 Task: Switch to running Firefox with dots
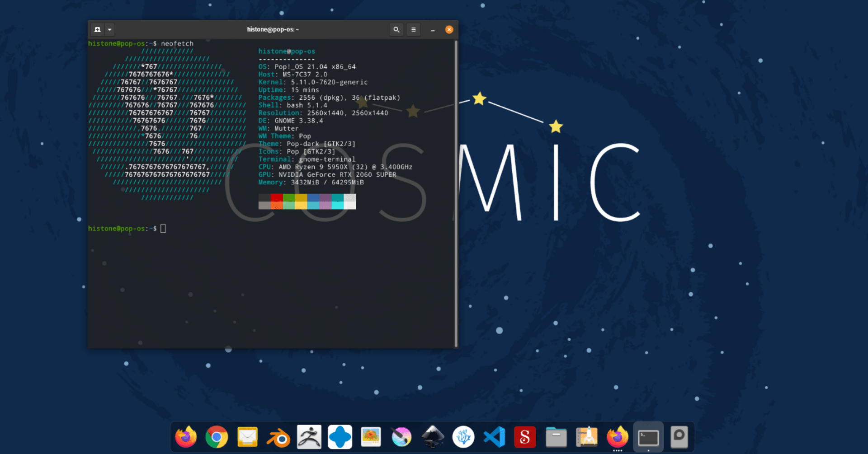pos(618,437)
